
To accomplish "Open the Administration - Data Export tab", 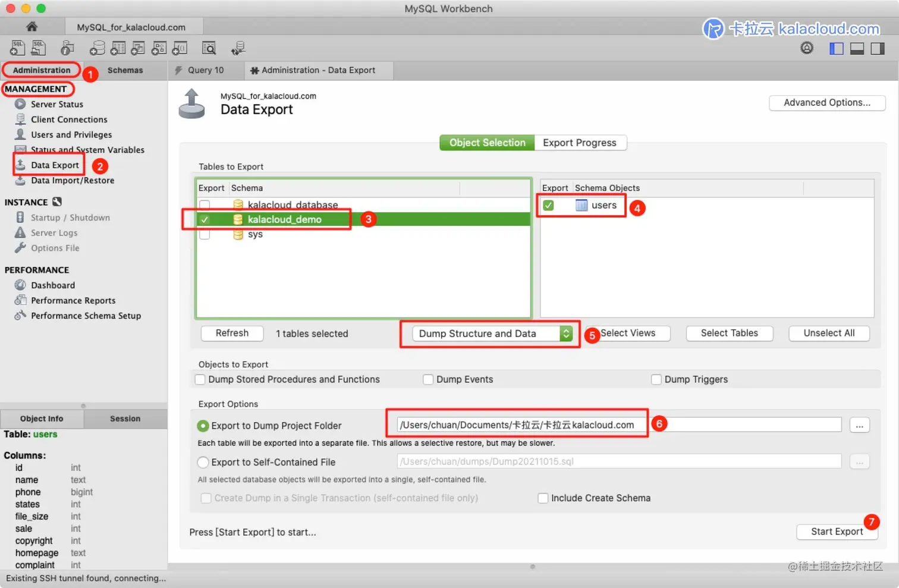I will point(319,70).
